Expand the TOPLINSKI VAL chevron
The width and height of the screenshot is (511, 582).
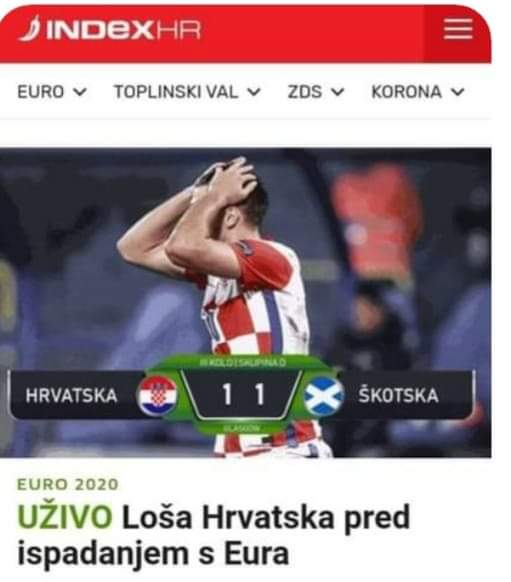pyautogui.click(x=254, y=91)
